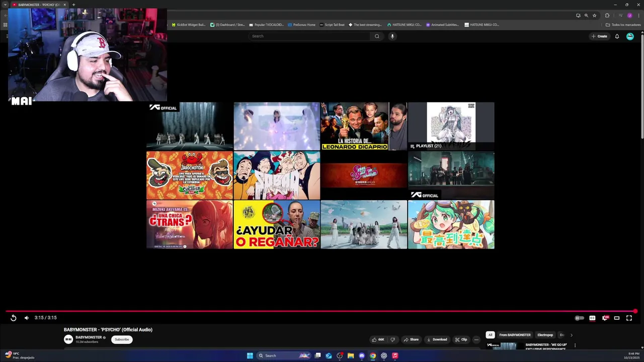
Task: Open the weather widget 19°C
Action: point(19,355)
